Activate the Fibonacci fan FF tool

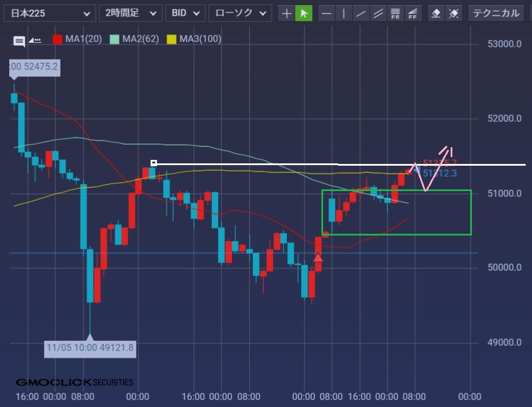pyautogui.click(x=413, y=13)
